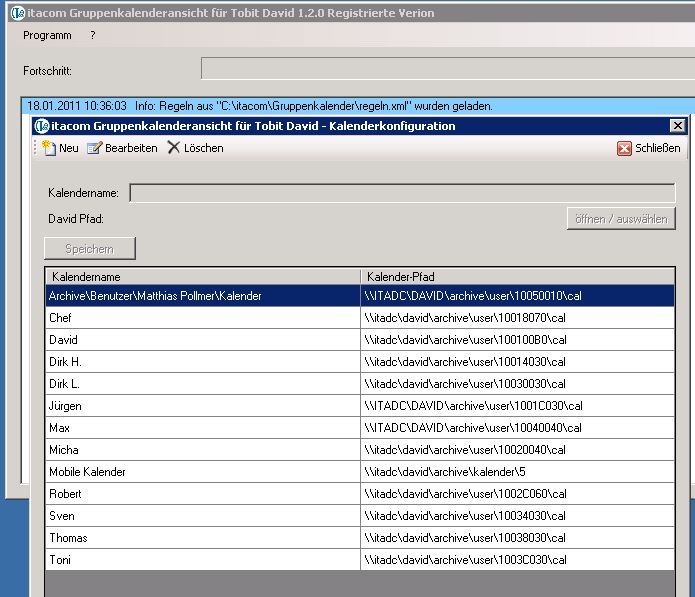Select the log entry about regeln.xml
Viewport: 695px width, 597px height.
(358, 106)
